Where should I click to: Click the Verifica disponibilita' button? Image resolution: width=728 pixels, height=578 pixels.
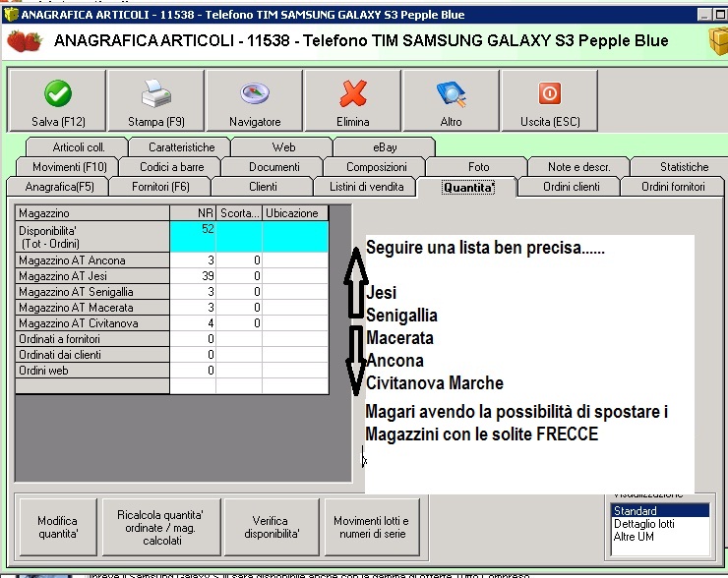tap(272, 527)
